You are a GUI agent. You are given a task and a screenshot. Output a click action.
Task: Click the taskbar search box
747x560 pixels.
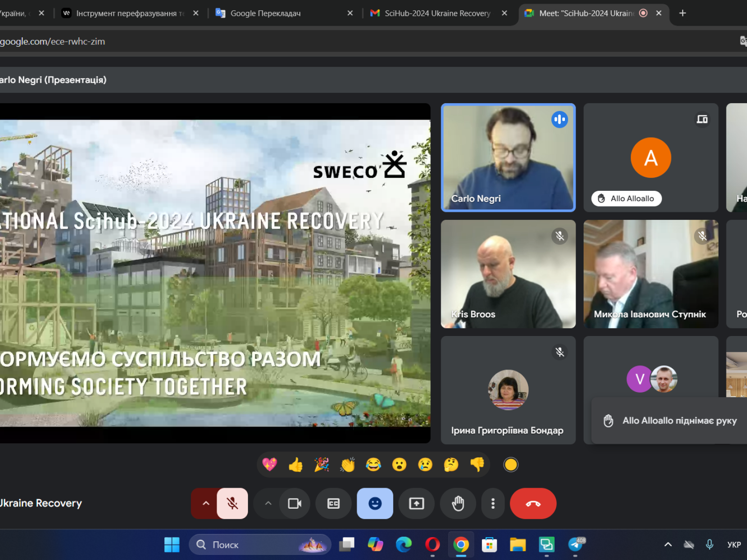click(x=260, y=545)
